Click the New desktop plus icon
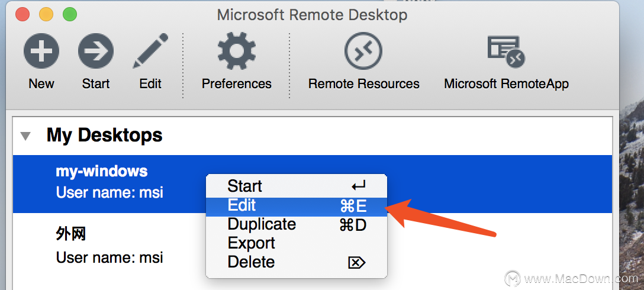The image size is (644, 290). pyautogui.click(x=41, y=51)
